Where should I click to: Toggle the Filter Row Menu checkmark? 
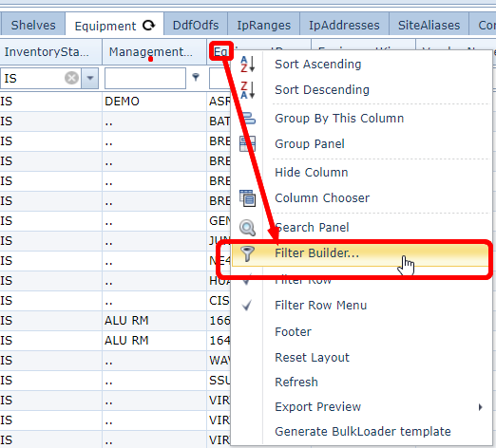click(x=247, y=306)
